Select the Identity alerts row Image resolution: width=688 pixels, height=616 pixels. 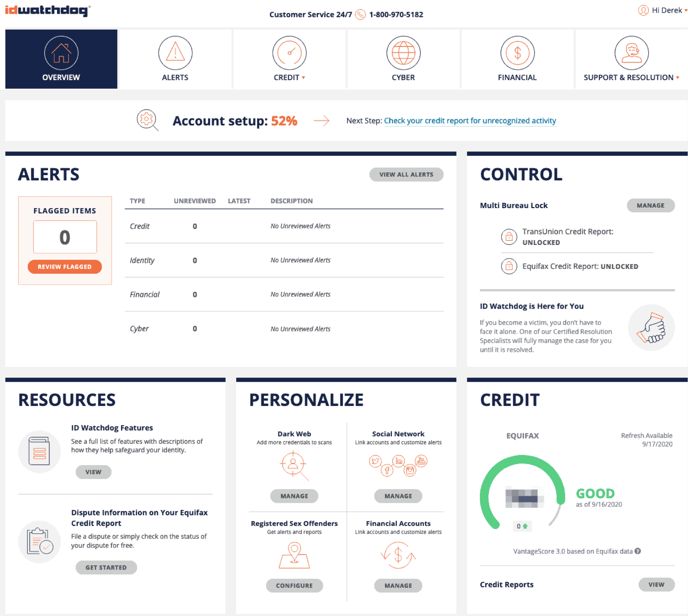[284, 261]
